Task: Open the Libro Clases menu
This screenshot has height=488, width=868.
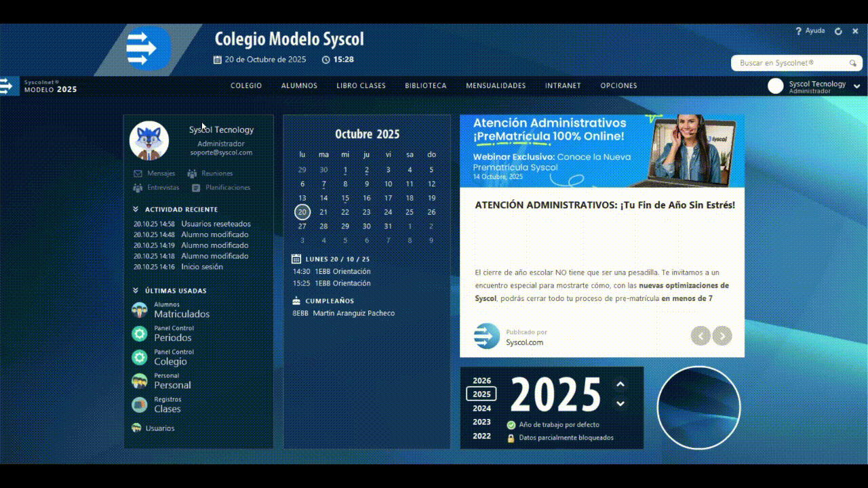Action: 361,86
